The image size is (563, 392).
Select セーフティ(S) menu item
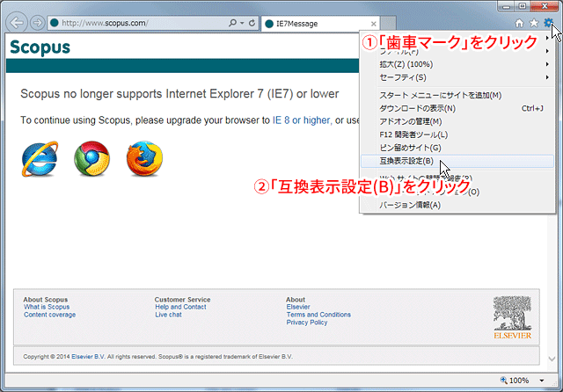457,77
